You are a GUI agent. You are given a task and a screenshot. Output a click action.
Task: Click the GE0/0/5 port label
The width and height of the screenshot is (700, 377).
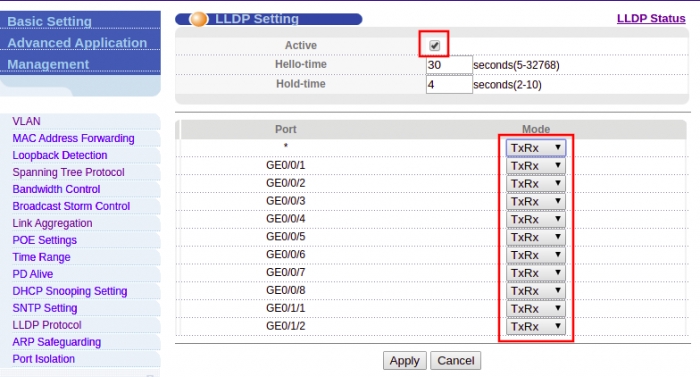[286, 237]
